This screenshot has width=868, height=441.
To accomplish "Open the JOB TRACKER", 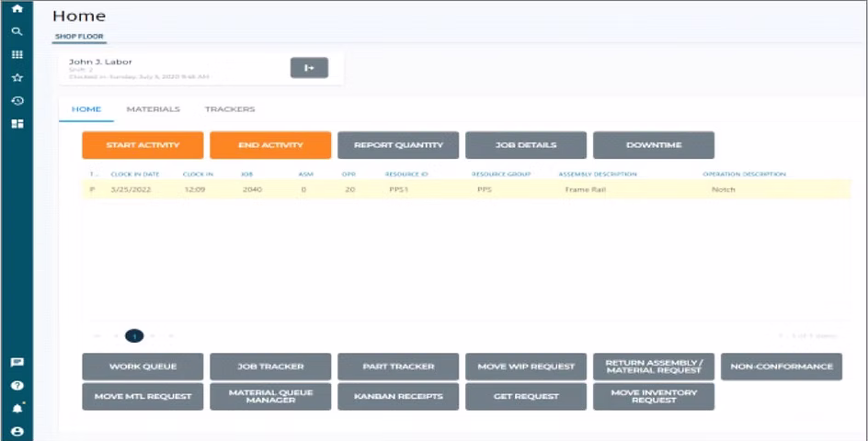I will (270, 367).
